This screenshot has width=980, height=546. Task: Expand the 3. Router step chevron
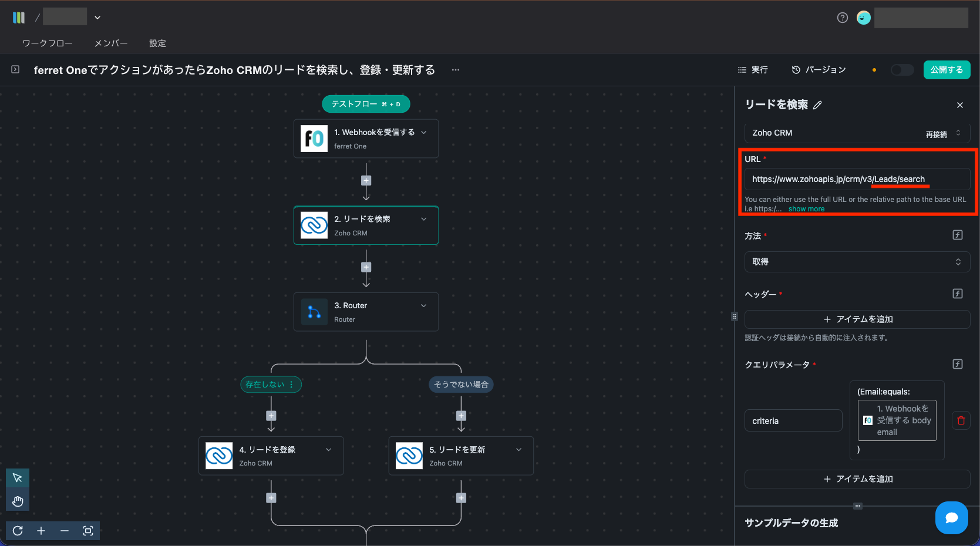(x=423, y=306)
